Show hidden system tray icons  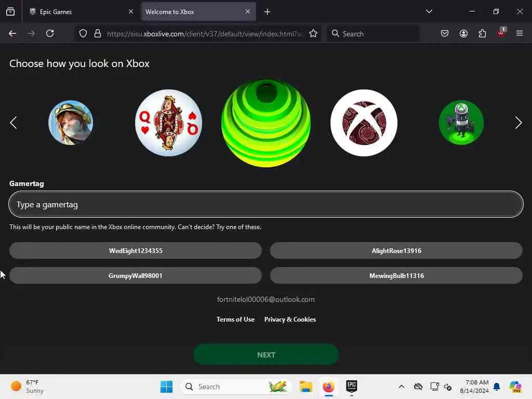point(402,387)
